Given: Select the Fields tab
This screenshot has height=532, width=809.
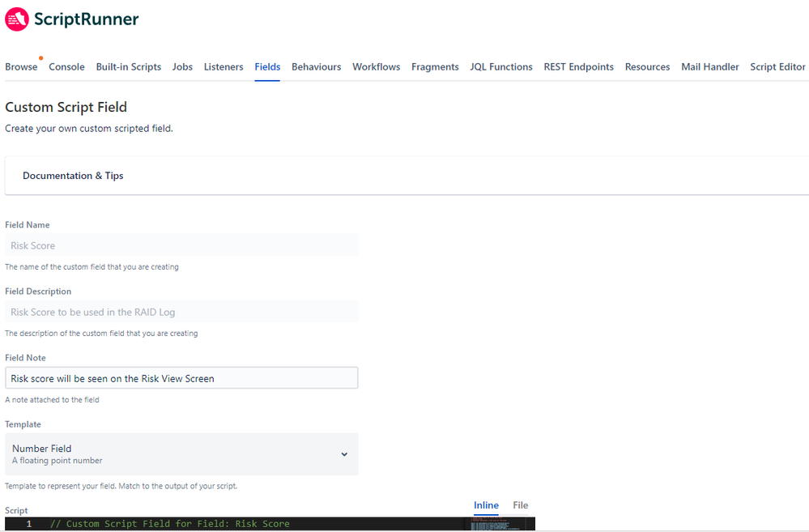Looking at the screenshot, I should [x=267, y=66].
